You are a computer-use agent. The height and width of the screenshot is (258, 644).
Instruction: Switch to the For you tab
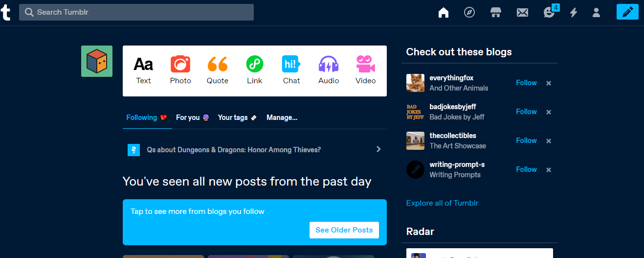point(193,117)
